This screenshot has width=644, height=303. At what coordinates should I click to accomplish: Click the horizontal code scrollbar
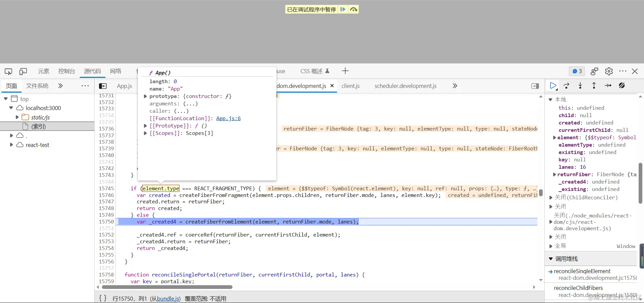coord(167,287)
